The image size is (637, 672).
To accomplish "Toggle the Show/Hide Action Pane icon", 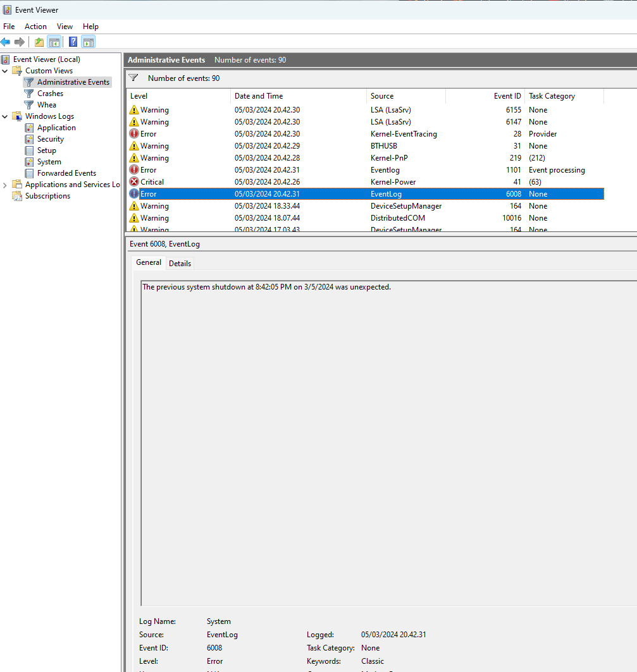I will pyautogui.click(x=89, y=42).
